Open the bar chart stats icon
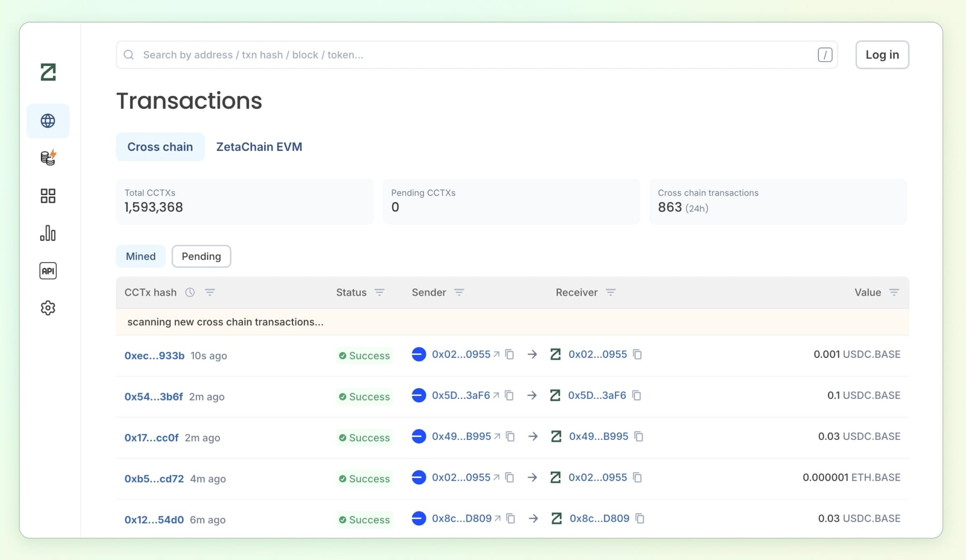966x560 pixels. click(x=48, y=233)
